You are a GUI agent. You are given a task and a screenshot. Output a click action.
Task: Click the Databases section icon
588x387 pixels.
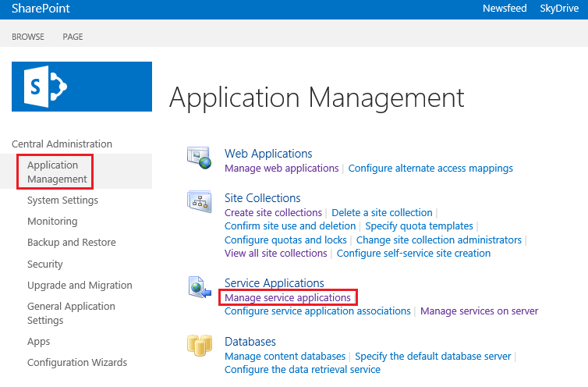pos(199,346)
